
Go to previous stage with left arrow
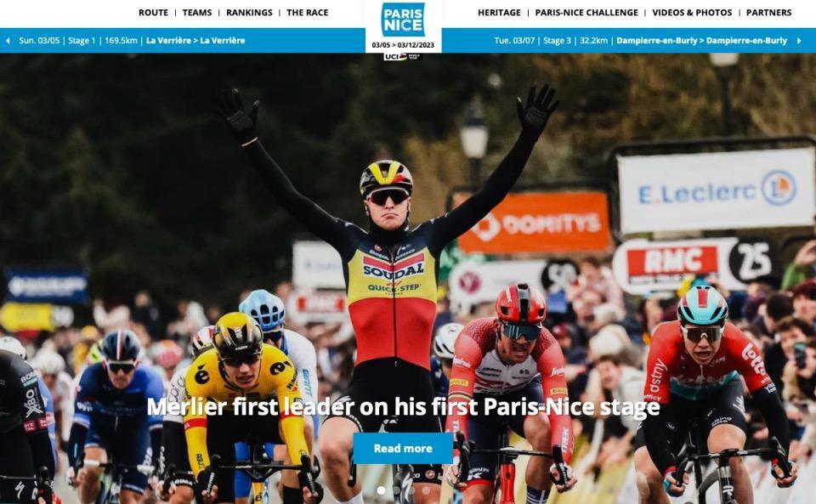pyautogui.click(x=8, y=41)
